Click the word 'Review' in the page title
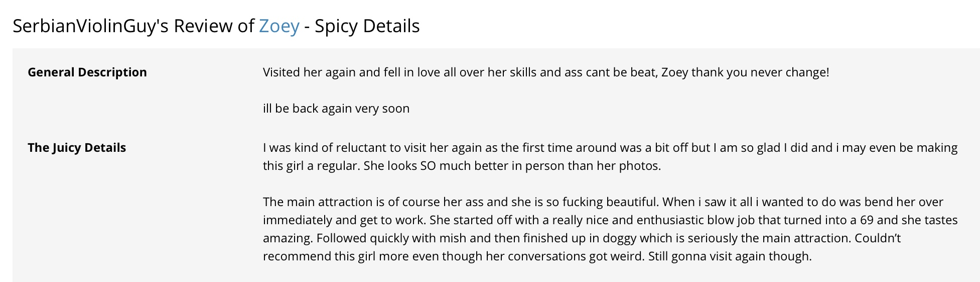The width and height of the screenshot is (980, 282). click(203, 26)
